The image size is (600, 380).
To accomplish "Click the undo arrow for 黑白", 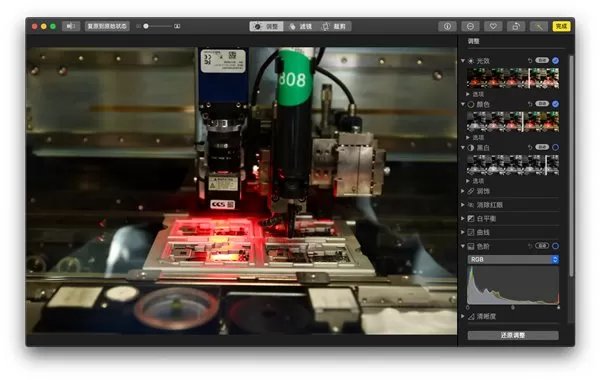I will (530, 147).
